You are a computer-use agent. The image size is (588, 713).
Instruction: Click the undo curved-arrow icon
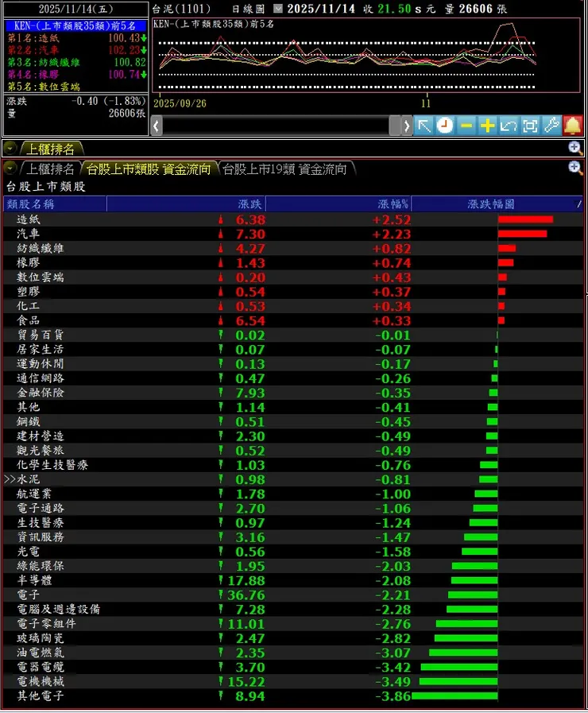pyautogui.click(x=509, y=126)
